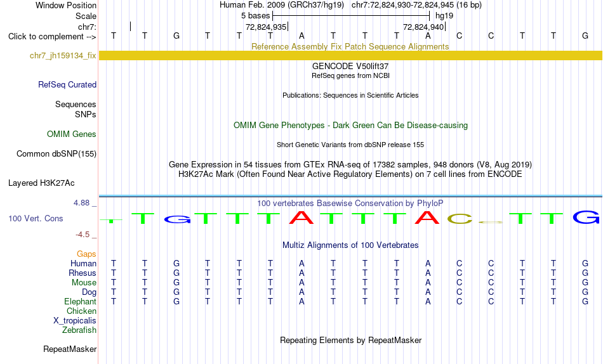The width and height of the screenshot is (603, 364).
Task: Select the Zebrafish alignment row label
Action: pos(79,330)
